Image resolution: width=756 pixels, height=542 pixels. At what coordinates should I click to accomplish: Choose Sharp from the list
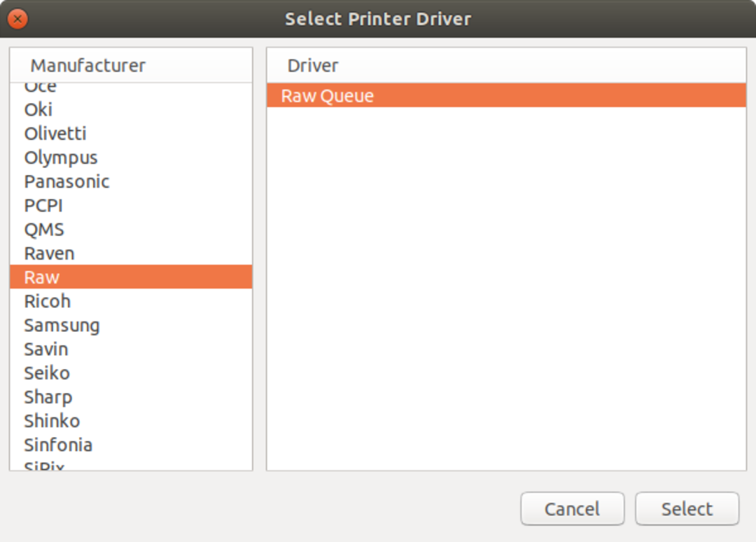(x=48, y=397)
